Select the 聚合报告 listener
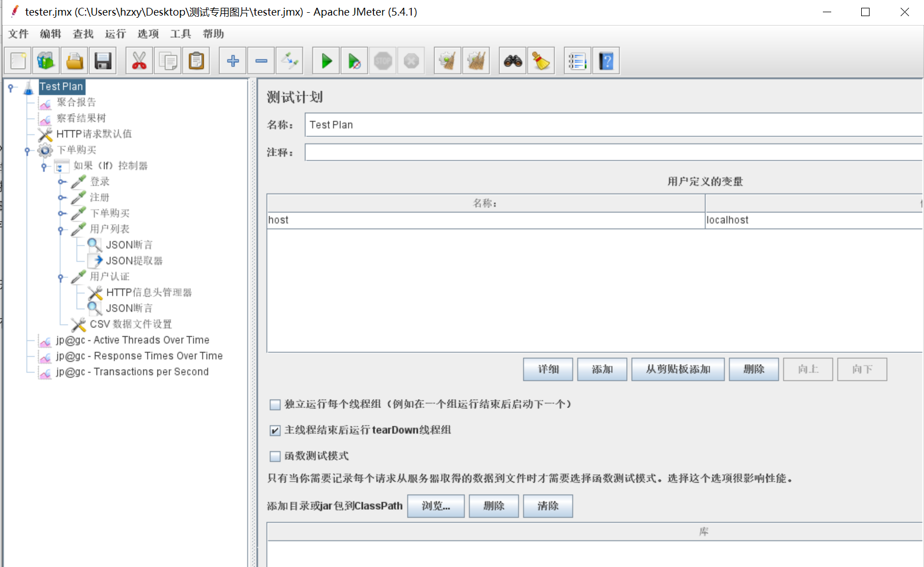The height and width of the screenshot is (567, 924). (x=76, y=102)
